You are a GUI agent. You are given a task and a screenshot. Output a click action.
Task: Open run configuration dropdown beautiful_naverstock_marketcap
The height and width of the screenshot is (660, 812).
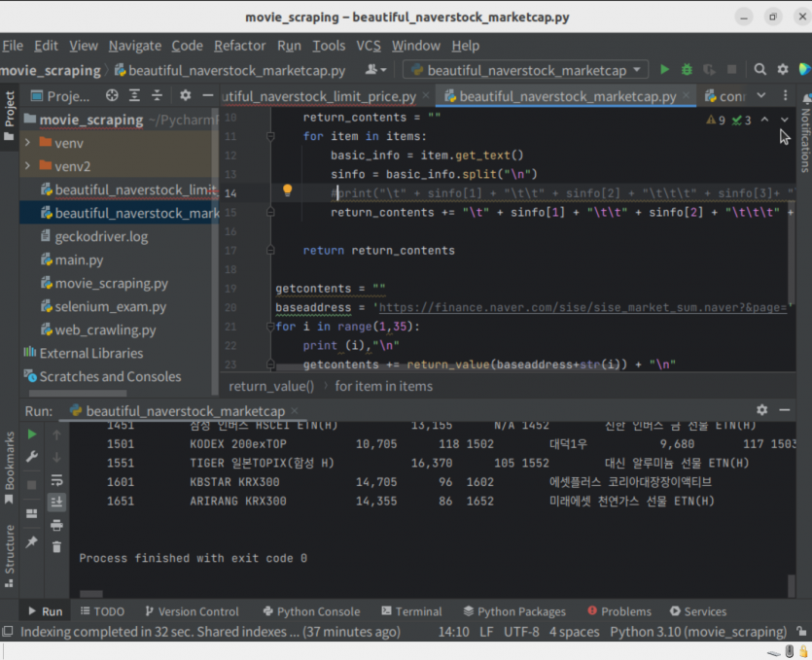[526, 70]
